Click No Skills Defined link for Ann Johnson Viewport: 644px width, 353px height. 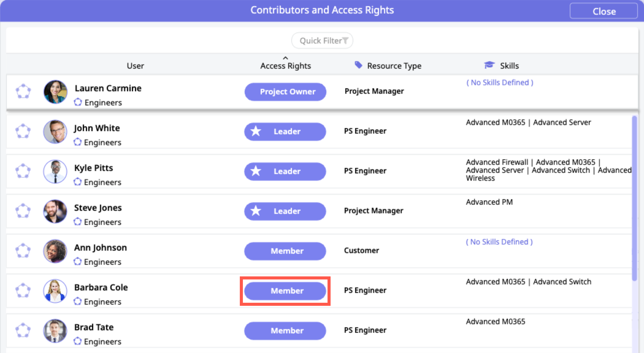pos(499,242)
